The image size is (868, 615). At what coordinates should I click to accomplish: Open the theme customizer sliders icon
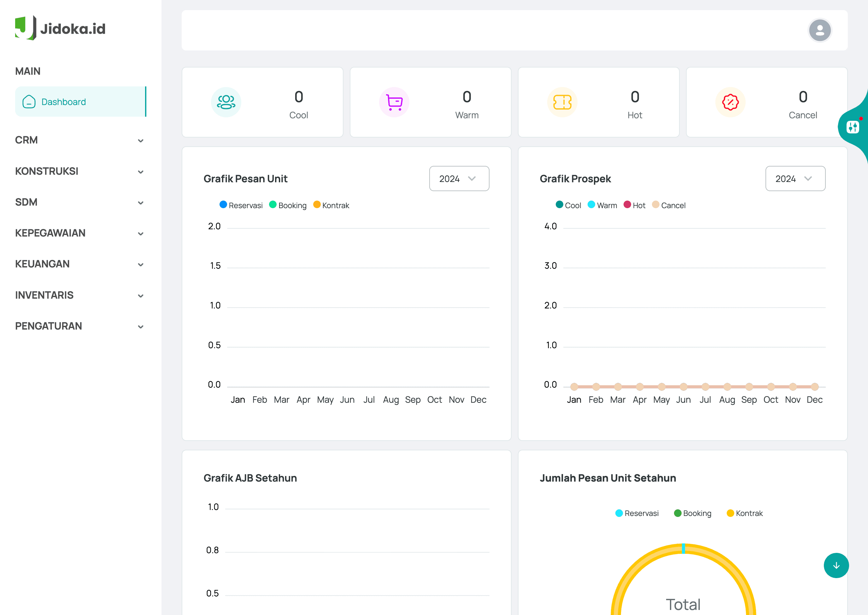853,127
